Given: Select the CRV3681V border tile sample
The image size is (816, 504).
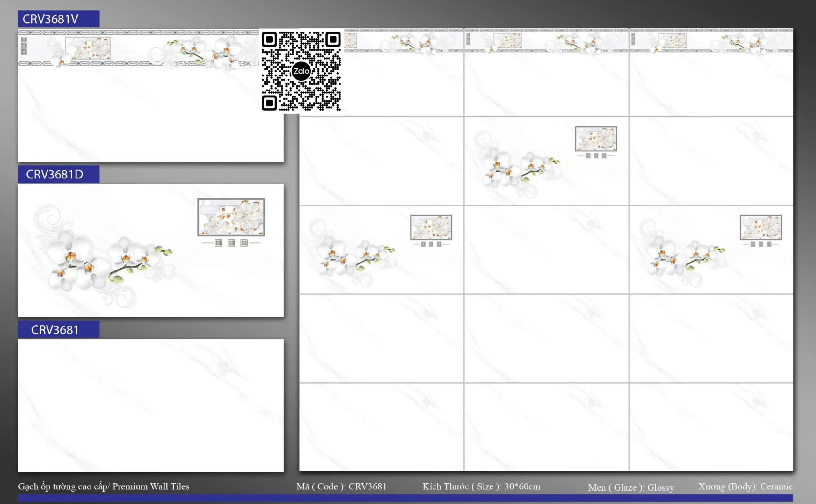Looking at the screenshot, I should [x=151, y=96].
